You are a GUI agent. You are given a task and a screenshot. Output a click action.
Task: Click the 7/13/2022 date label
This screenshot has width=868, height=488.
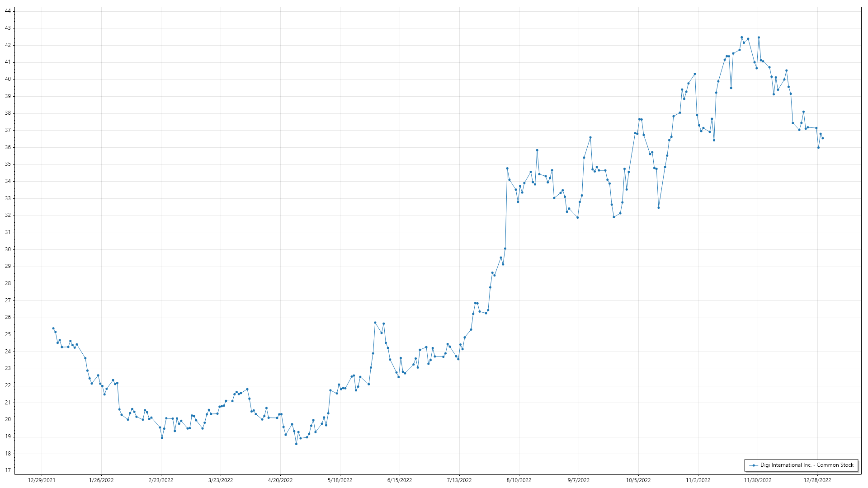click(x=459, y=480)
